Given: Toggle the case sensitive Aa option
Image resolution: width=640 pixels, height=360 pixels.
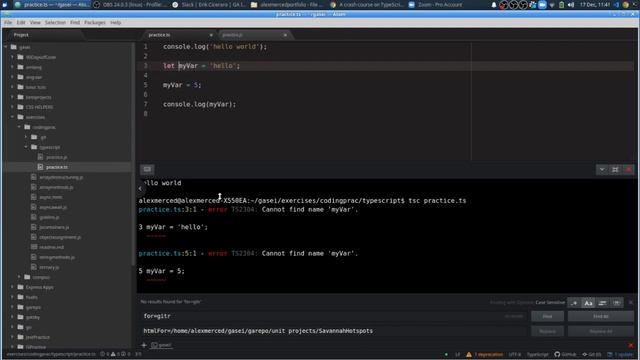Looking at the screenshot, I should pos(588,303).
